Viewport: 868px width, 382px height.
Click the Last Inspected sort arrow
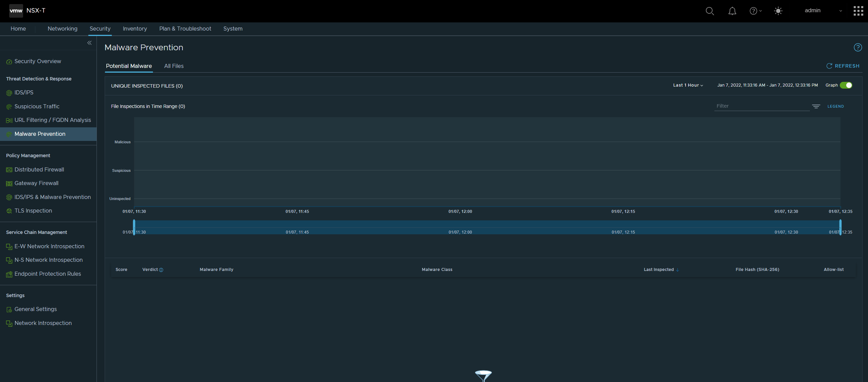click(678, 270)
